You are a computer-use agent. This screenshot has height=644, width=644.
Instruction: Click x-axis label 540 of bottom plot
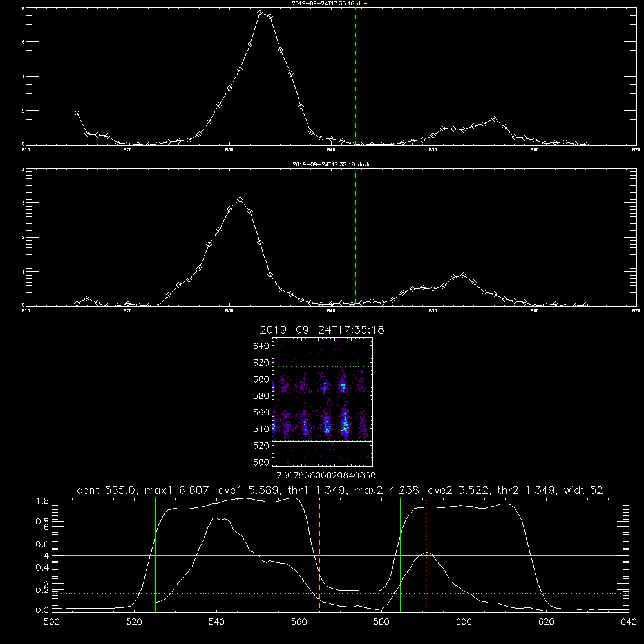216,622
